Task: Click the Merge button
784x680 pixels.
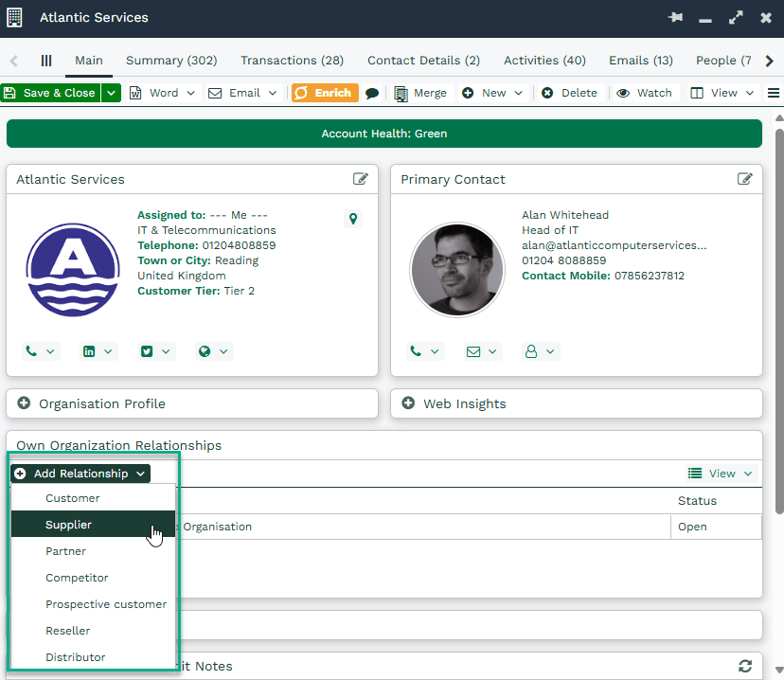Action: [419, 93]
